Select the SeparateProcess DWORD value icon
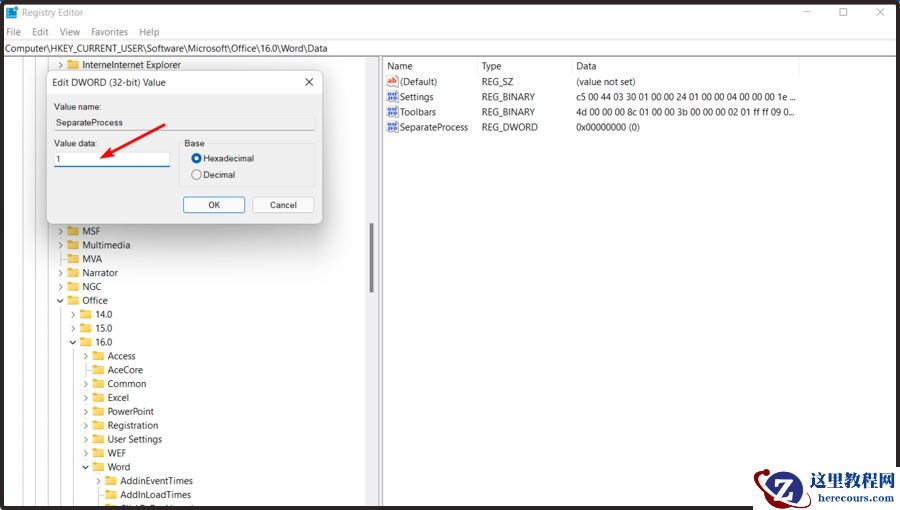The width and height of the screenshot is (900, 510). (x=392, y=127)
